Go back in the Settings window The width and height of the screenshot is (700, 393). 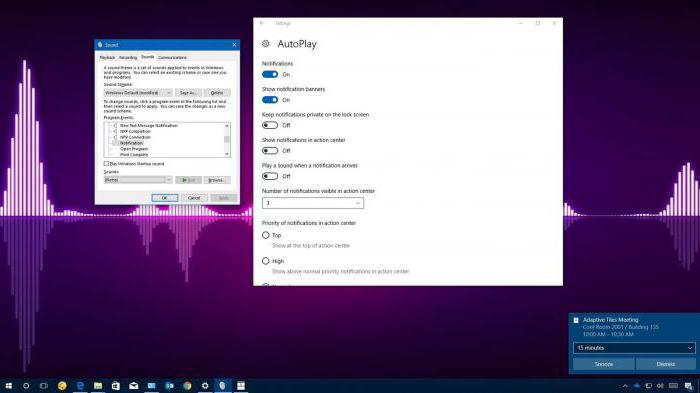click(x=262, y=23)
